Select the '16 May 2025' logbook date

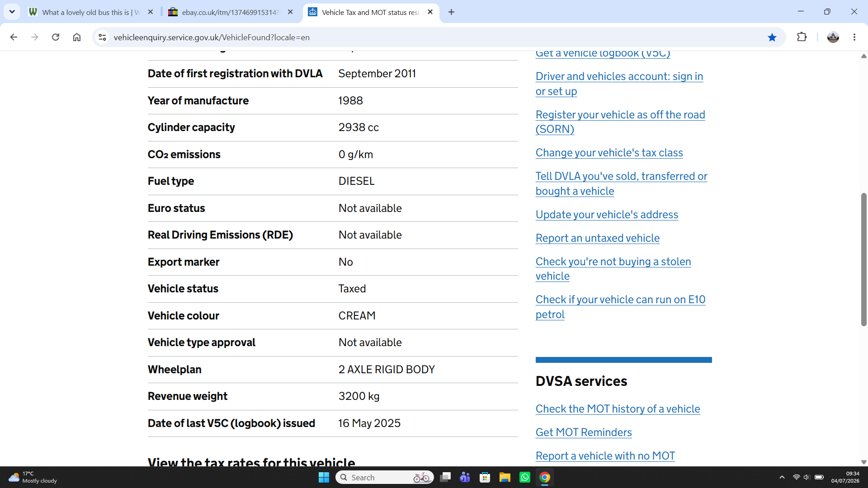369,423
